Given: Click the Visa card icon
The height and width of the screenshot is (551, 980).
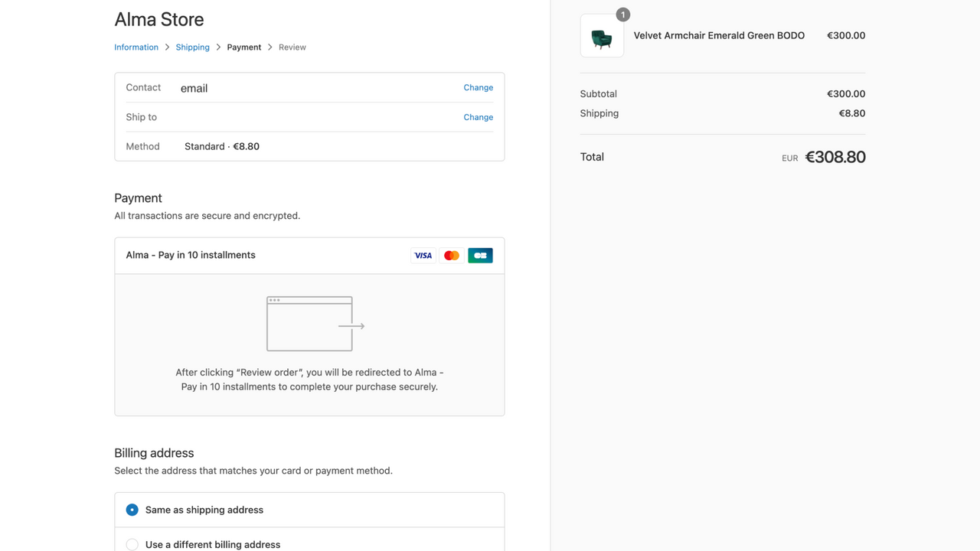Looking at the screenshot, I should [x=423, y=256].
